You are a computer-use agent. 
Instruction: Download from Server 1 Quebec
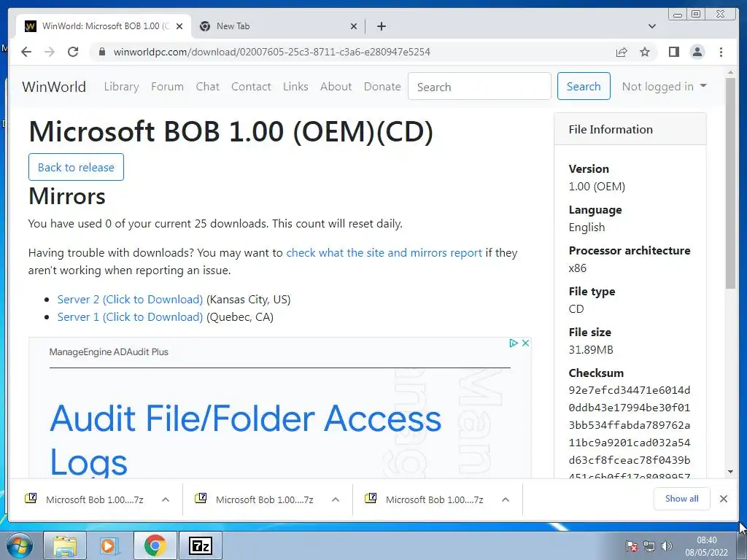pos(130,317)
